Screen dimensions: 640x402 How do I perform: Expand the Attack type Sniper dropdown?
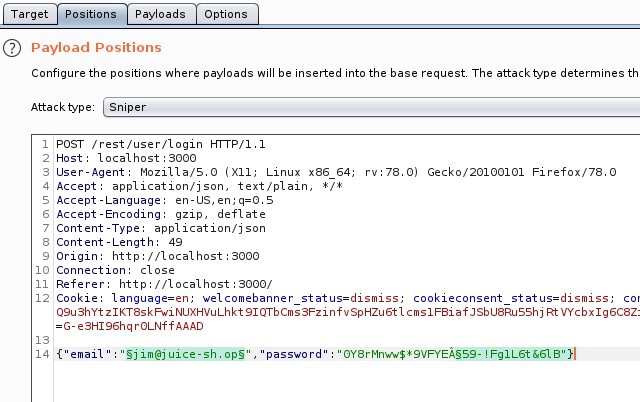coord(371,107)
